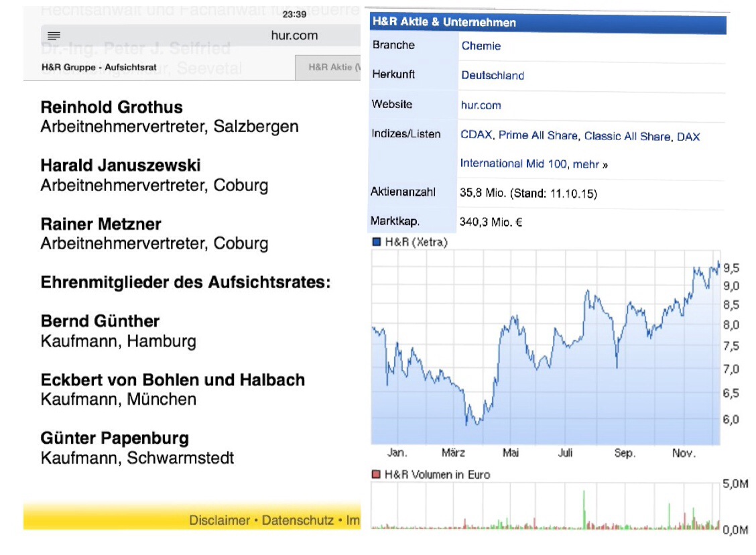This screenshot has height=555, width=756.
Task: Click the H&R Xetra price chart
Action: 545,349
